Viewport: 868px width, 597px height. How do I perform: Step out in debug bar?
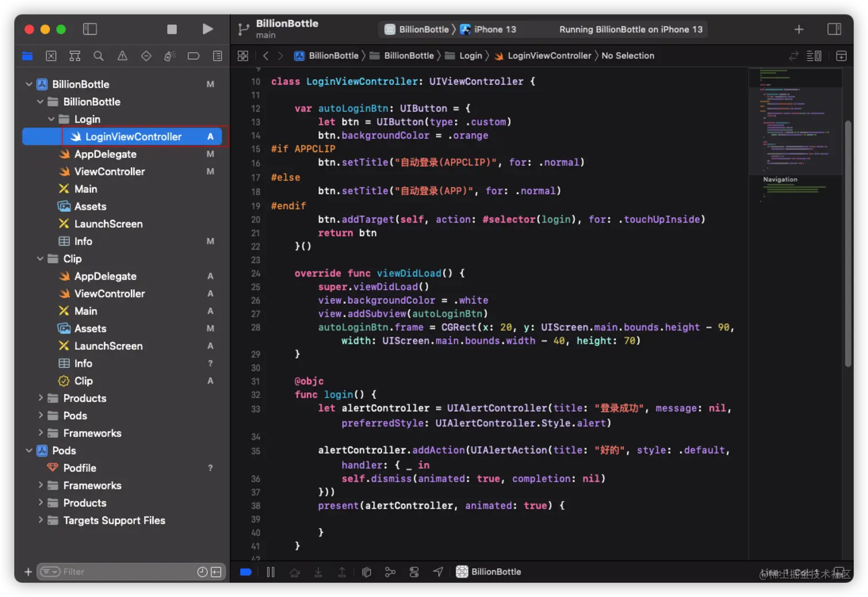point(342,572)
